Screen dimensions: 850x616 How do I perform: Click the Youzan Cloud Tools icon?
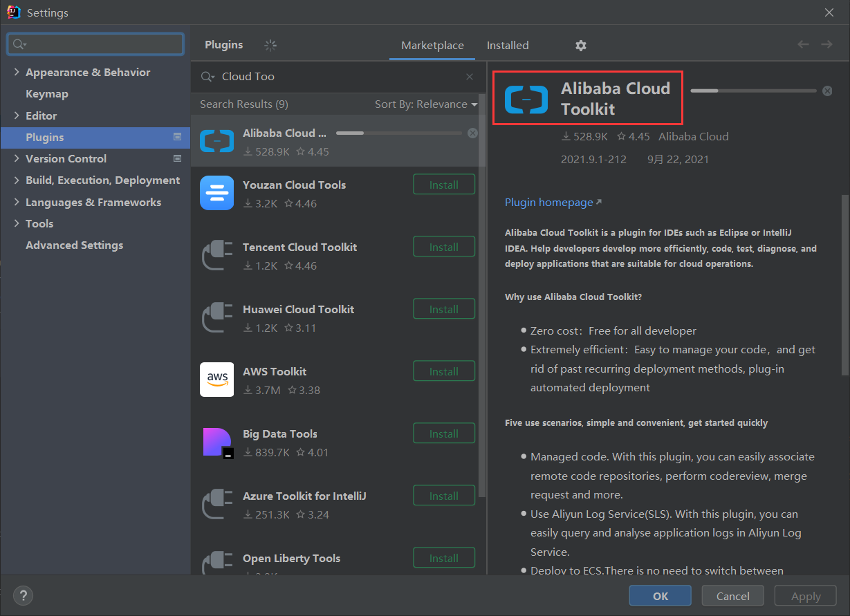[x=216, y=193]
